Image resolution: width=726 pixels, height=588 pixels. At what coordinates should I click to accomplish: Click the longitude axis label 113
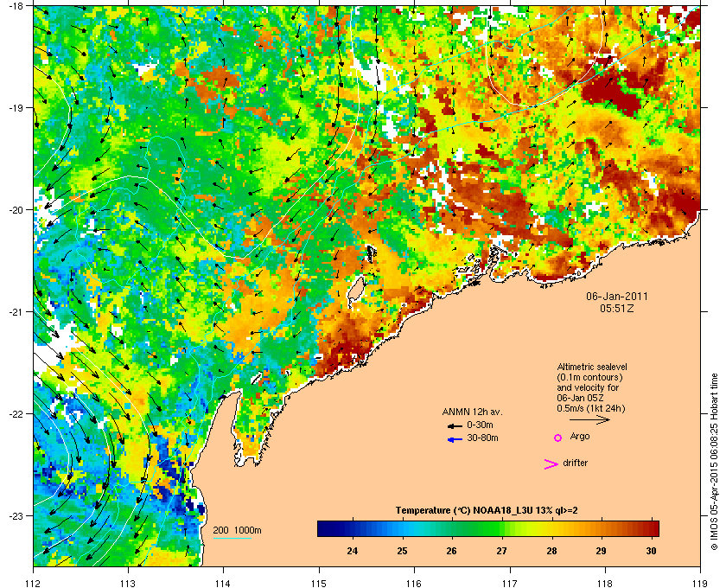[x=128, y=583]
